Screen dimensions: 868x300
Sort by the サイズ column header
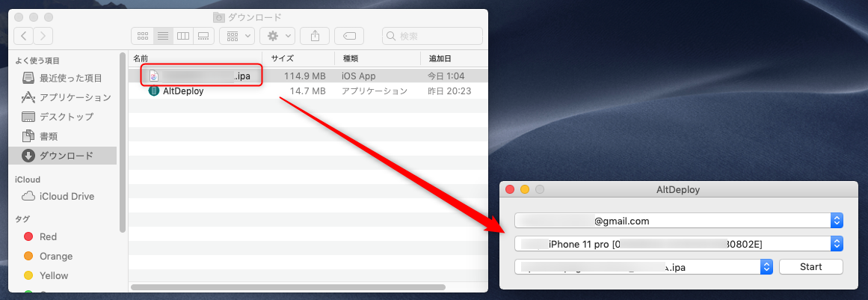pyautogui.click(x=300, y=58)
